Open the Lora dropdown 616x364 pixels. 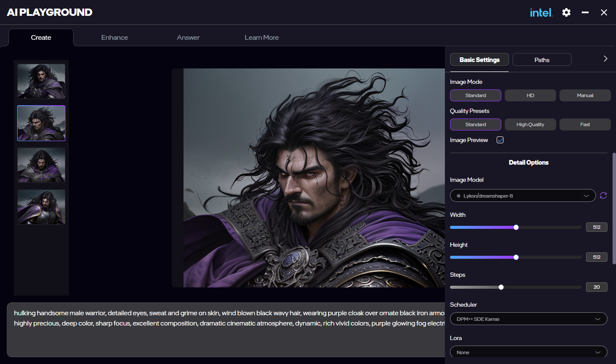(x=528, y=352)
